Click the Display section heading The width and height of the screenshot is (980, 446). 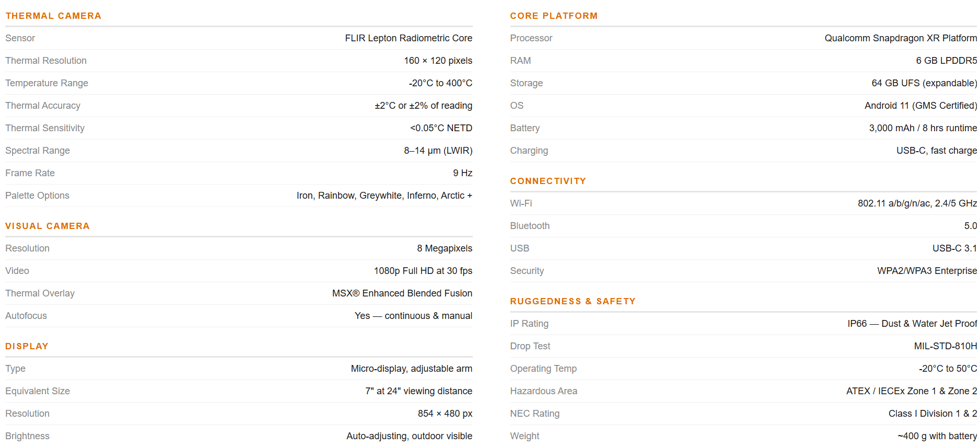pos(27,346)
